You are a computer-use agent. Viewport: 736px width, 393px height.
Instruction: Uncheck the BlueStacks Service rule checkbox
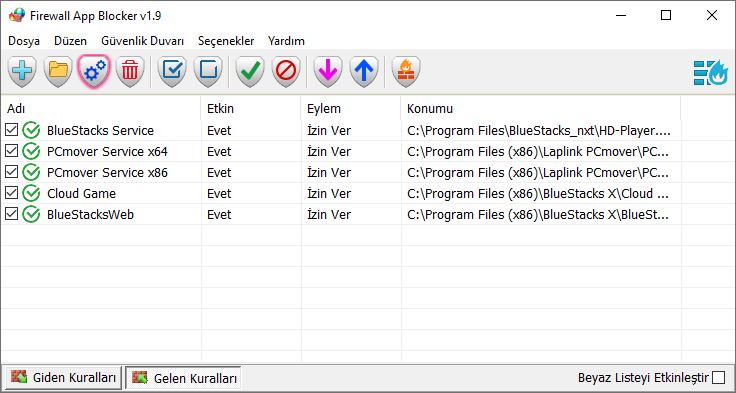(11, 130)
